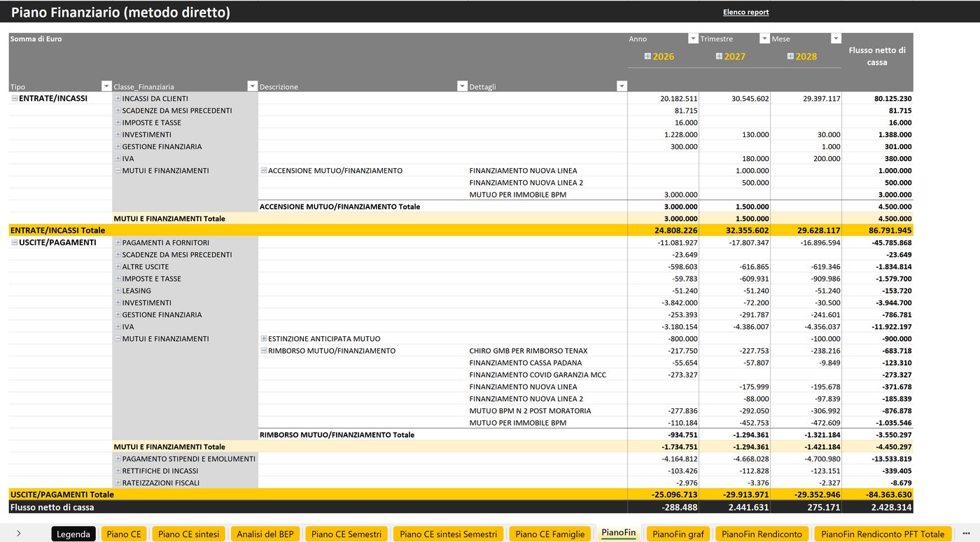Select the PianoFin sheet tab
This screenshot has height=542, width=980.
pos(619,533)
